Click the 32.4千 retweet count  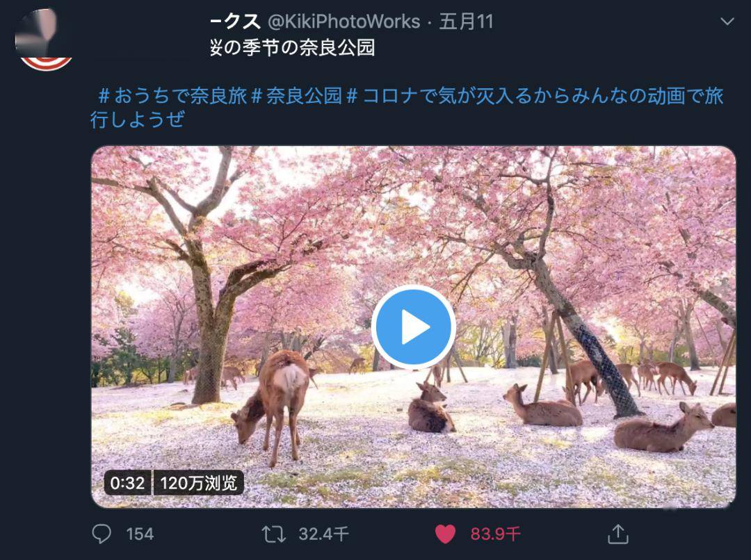pos(323,534)
